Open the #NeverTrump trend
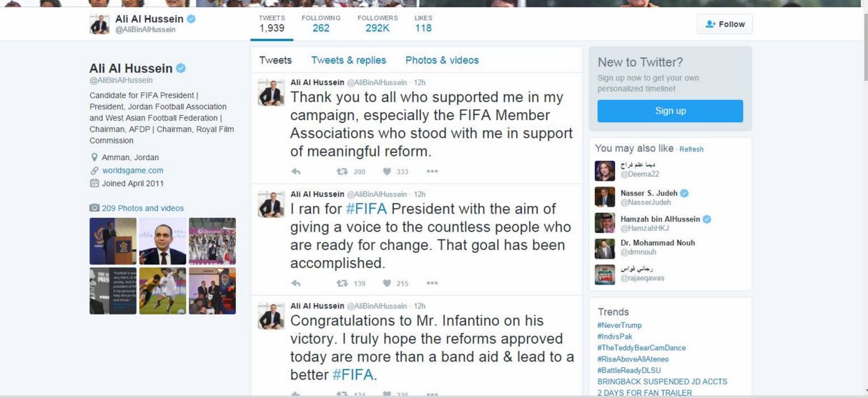The height and width of the screenshot is (398, 868). [619, 325]
